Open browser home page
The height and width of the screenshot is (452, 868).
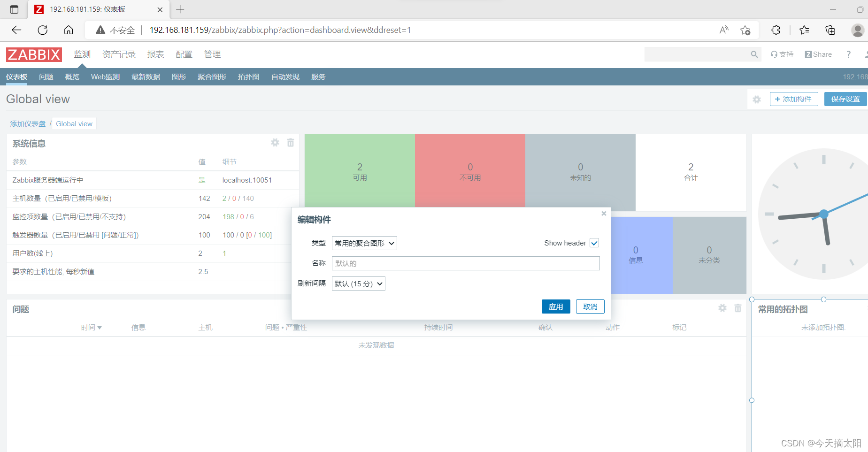69,30
